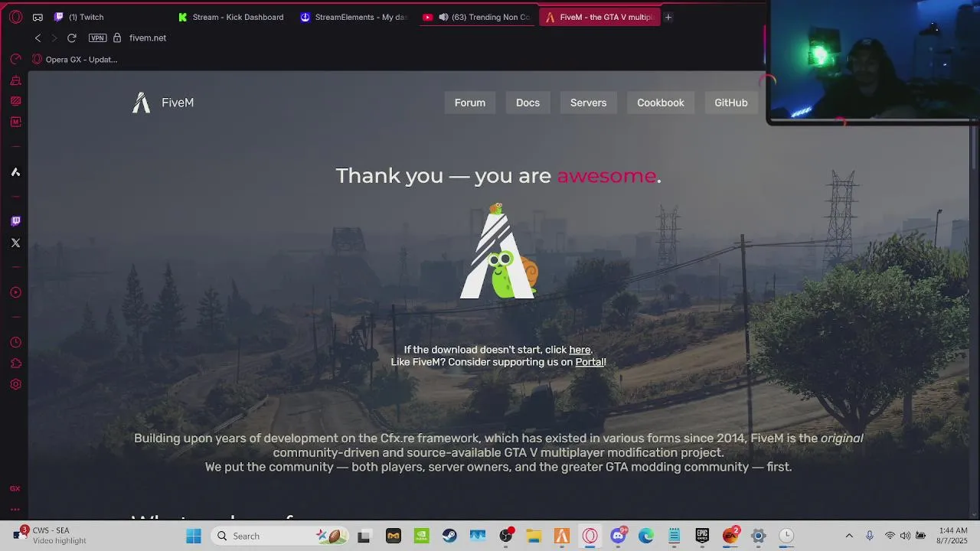View site security via padlock icon
The image size is (980, 551).
click(x=117, y=37)
